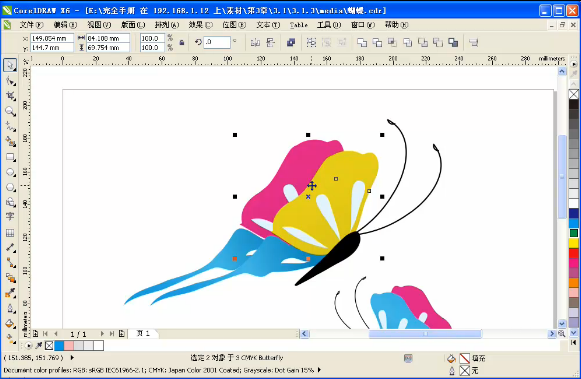Select the Shape tool
The image size is (581, 379).
point(10,80)
